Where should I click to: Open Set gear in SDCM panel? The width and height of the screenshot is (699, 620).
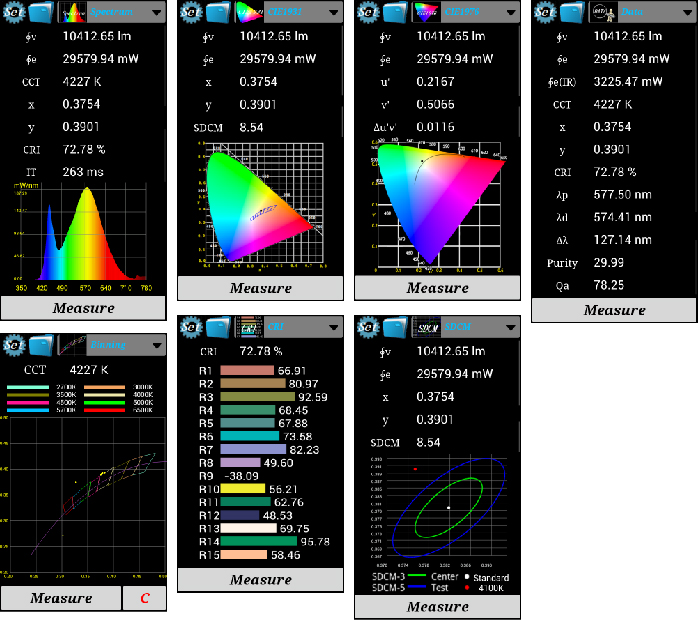coord(368,327)
